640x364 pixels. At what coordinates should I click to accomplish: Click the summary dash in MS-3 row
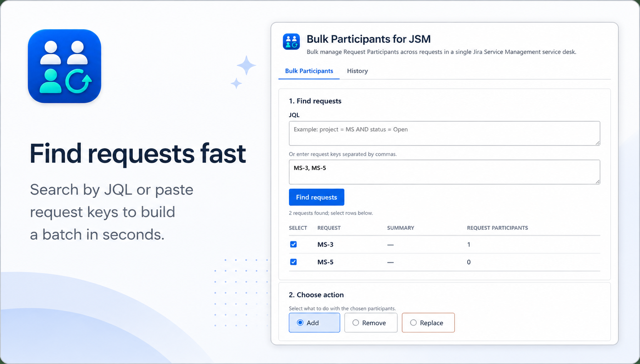[390, 245]
